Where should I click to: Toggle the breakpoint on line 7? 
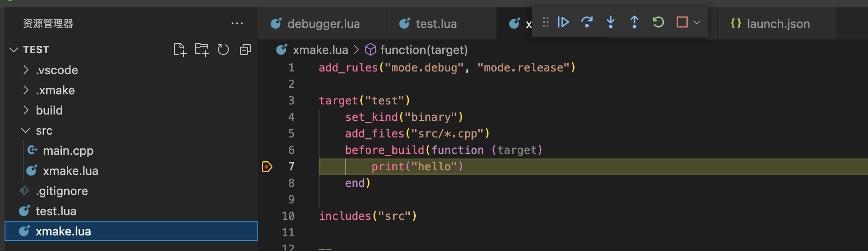tap(267, 167)
